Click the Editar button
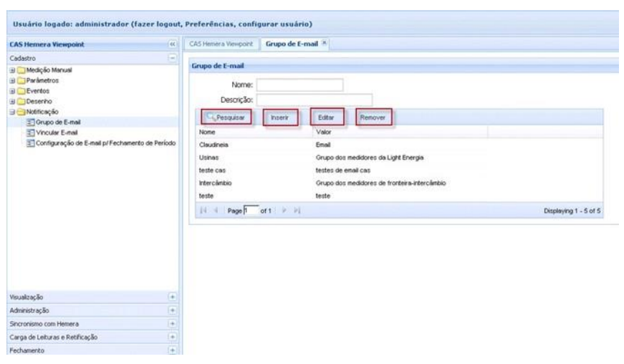This screenshot has height=364, width=624. coord(327,117)
